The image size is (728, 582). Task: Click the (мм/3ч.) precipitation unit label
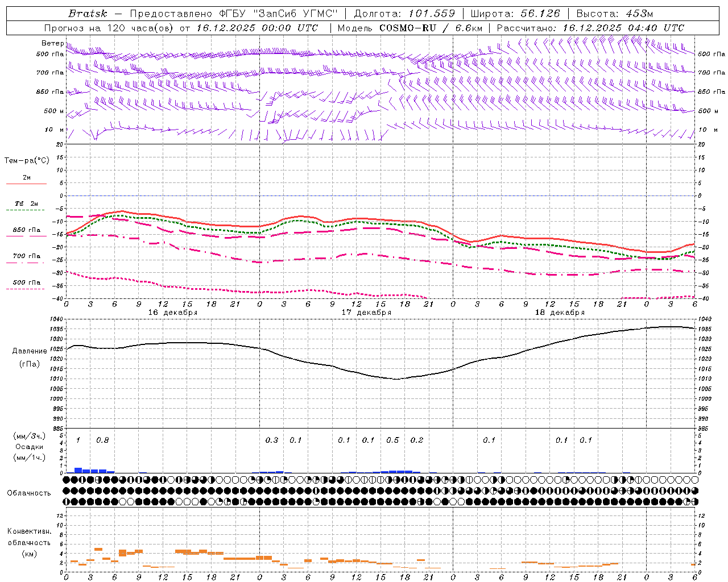click(x=30, y=436)
